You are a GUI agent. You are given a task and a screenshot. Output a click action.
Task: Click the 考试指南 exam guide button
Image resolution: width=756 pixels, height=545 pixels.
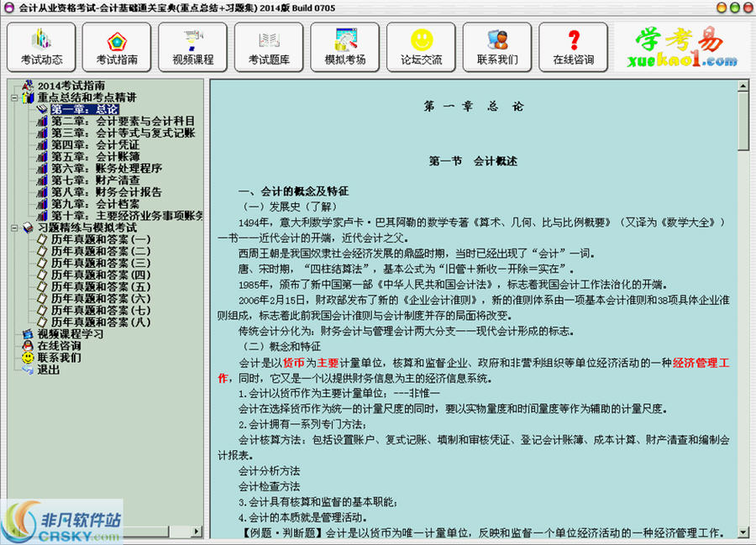117,47
